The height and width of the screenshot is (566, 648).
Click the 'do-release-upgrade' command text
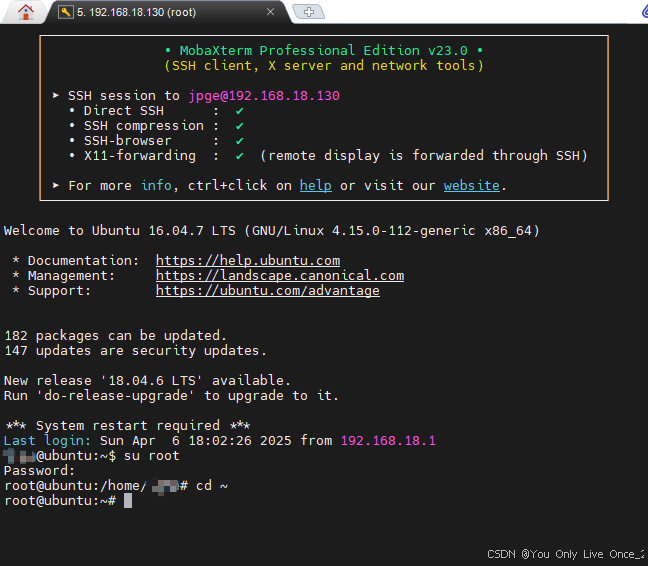tap(116, 396)
